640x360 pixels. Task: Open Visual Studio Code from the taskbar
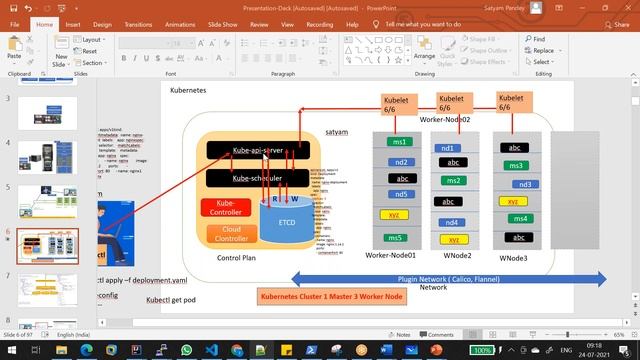point(212,350)
